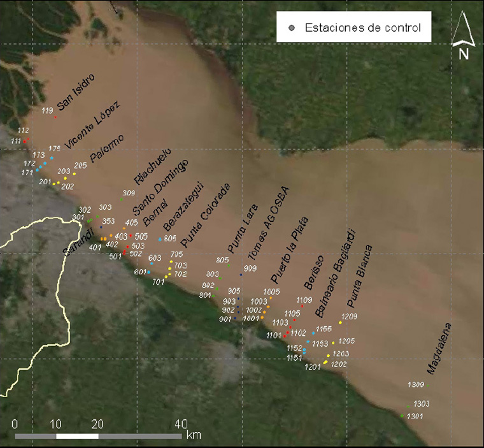Click the green station 1301 marker
Screen dimensions: 484x448
point(402,416)
